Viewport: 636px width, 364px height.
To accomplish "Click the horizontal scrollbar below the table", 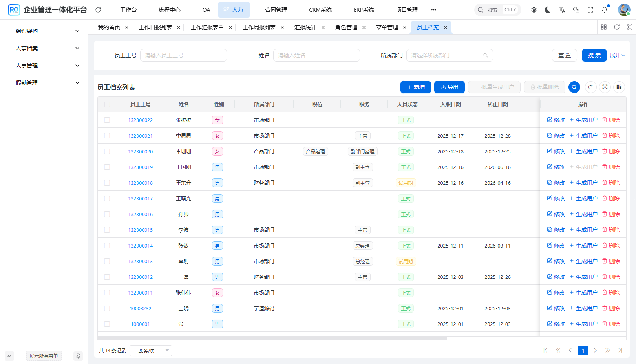I will (x=272, y=338).
